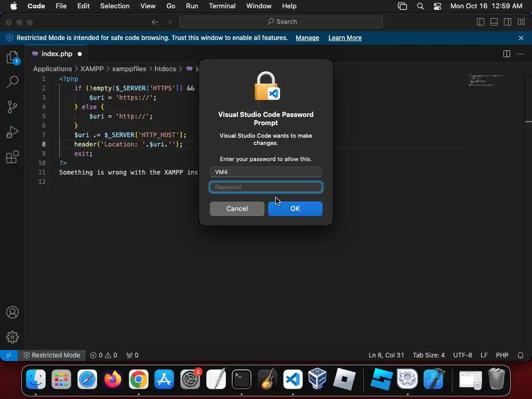Click the username field containing VM4
This screenshot has height=399, width=532.
tap(266, 172)
